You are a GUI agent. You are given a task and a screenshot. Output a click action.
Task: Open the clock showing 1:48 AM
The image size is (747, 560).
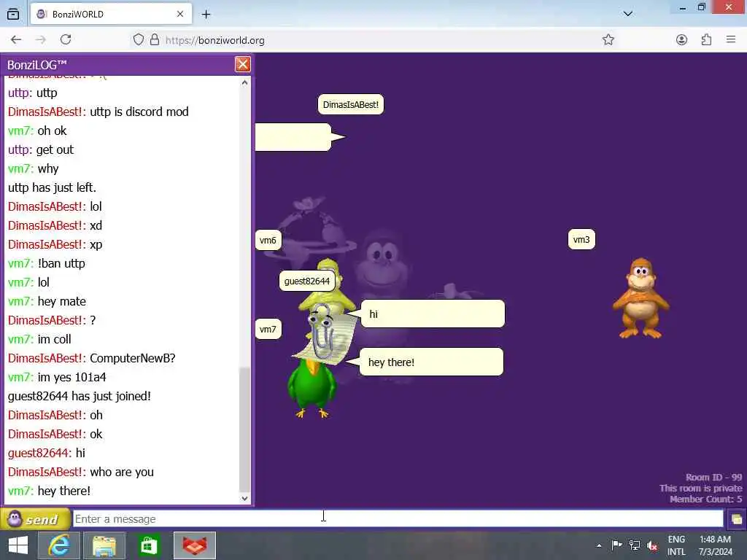(715, 545)
